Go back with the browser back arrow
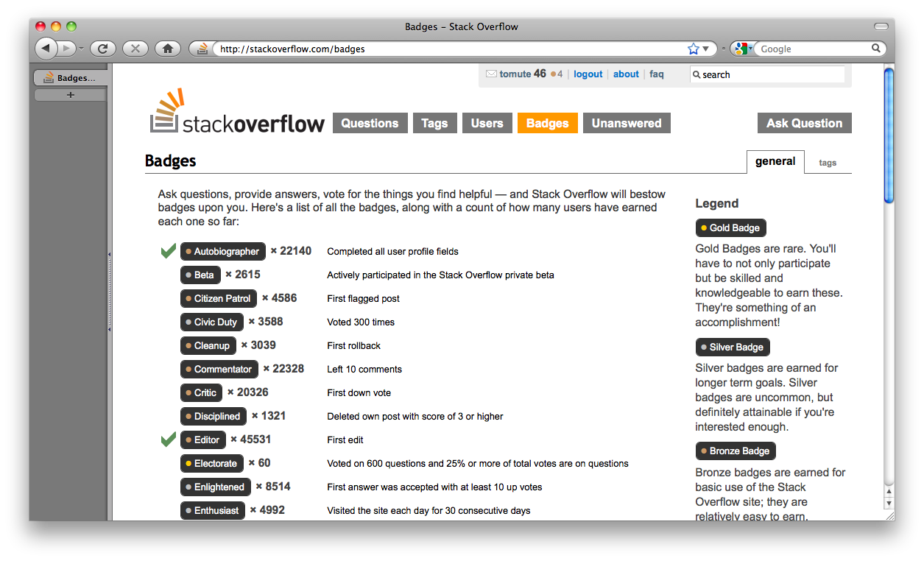Screen dimensions: 924x561 (x=45, y=49)
